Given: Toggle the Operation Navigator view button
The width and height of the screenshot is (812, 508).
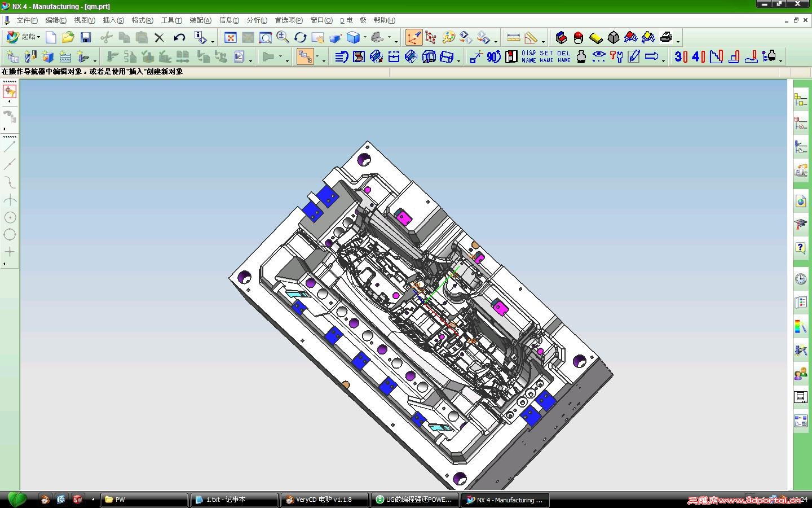Looking at the screenshot, I should click(x=305, y=56).
